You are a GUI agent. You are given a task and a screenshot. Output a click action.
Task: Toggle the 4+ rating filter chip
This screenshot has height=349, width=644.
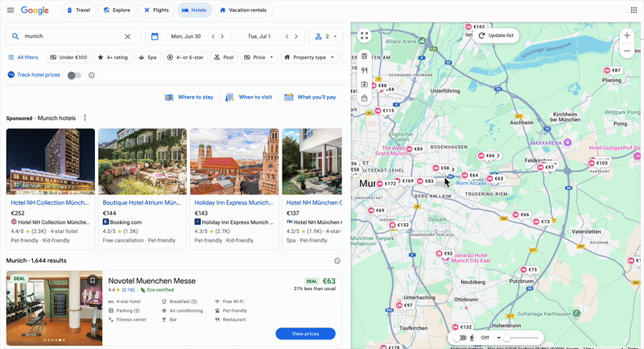[x=114, y=57]
